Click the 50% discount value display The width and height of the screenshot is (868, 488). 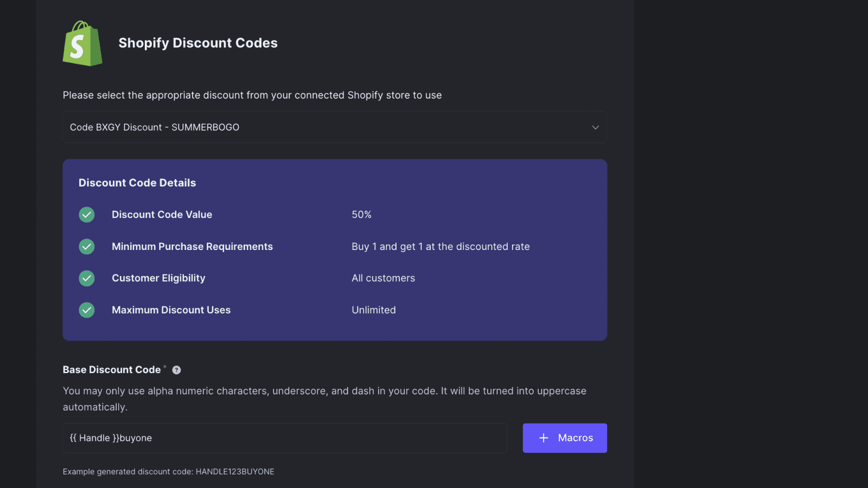click(361, 214)
